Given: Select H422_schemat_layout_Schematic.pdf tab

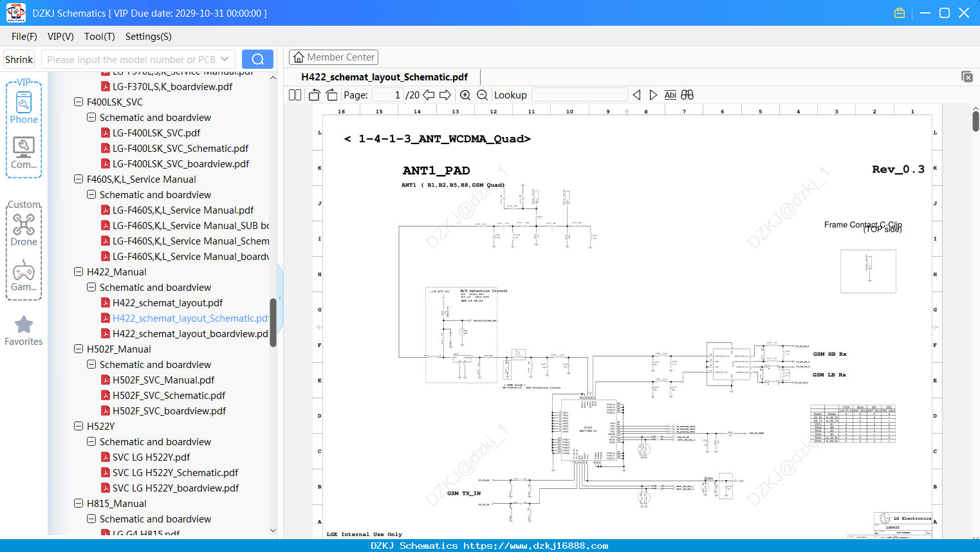Looking at the screenshot, I should [384, 77].
